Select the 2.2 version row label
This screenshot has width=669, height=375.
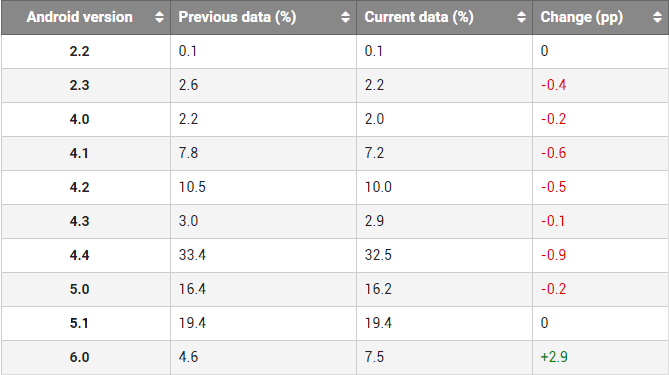pyautogui.click(x=79, y=51)
